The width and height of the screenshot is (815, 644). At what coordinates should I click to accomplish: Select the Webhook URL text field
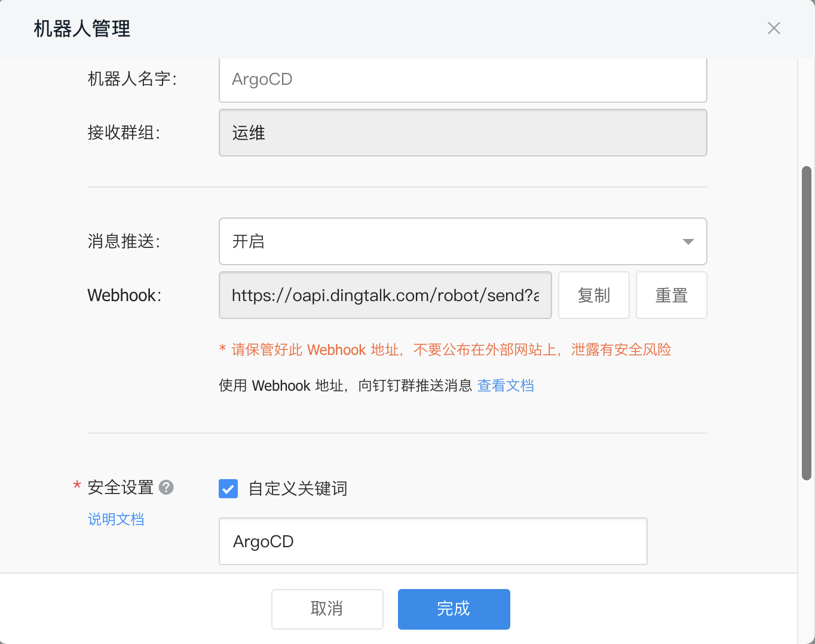[385, 295]
